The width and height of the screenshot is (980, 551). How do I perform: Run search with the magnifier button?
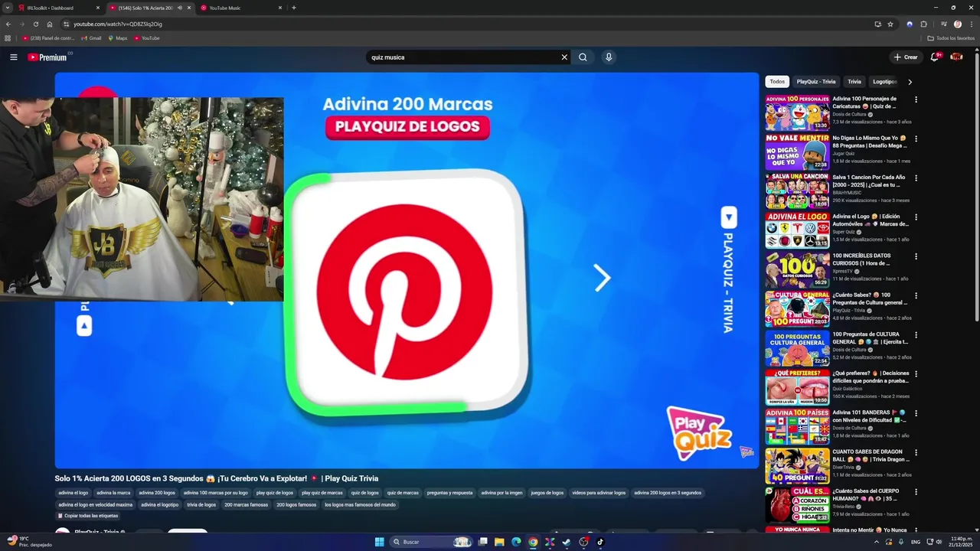[583, 57]
